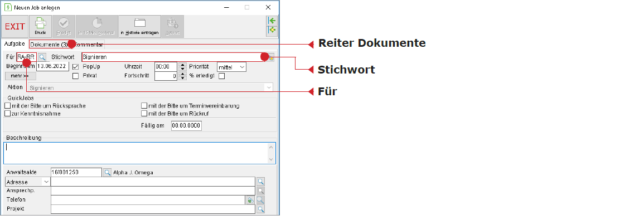
Task: Click the lower green-yellow arrow icon at top right
Action: tap(272, 31)
